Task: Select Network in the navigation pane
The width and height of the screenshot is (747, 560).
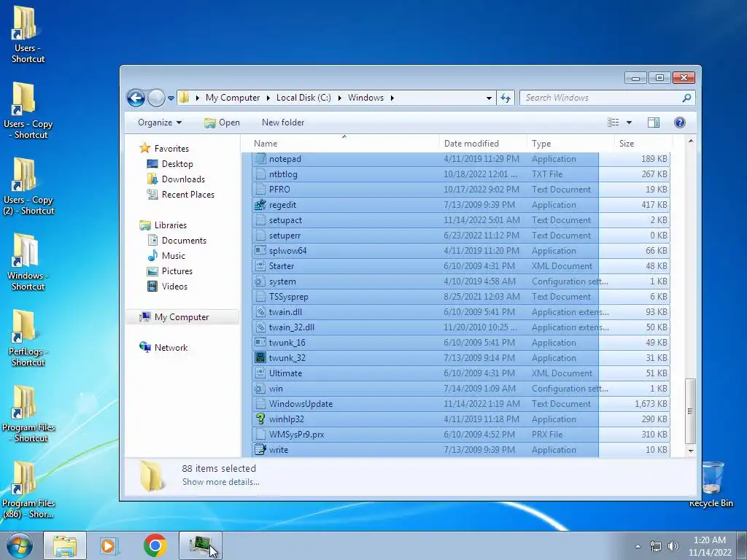Action: 171,348
